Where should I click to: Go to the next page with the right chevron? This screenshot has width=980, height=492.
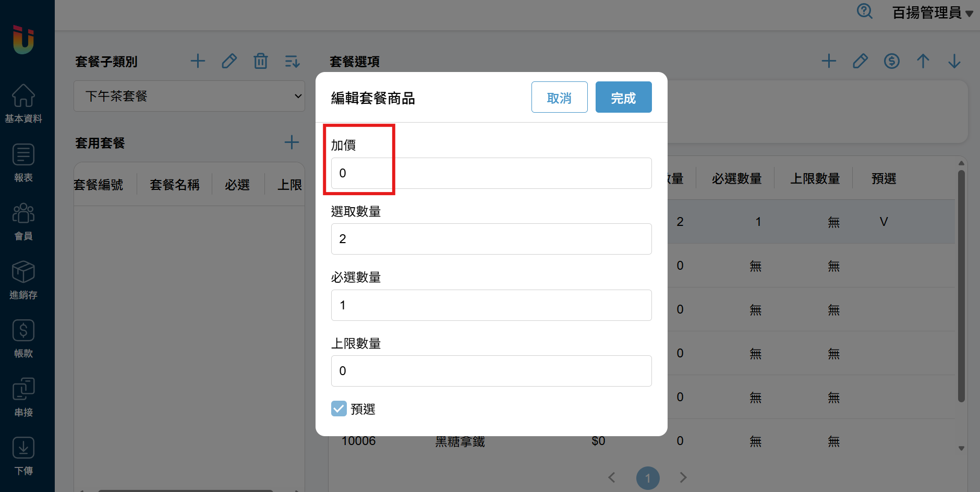pyautogui.click(x=683, y=477)
